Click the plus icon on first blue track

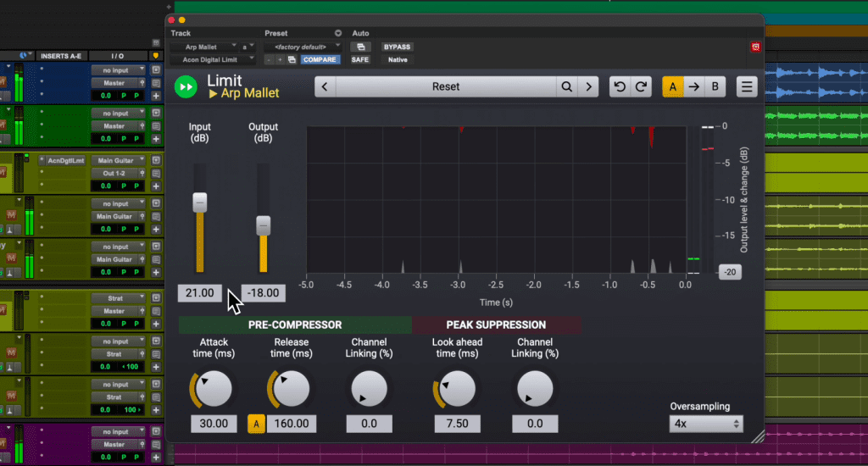(156, 96)
